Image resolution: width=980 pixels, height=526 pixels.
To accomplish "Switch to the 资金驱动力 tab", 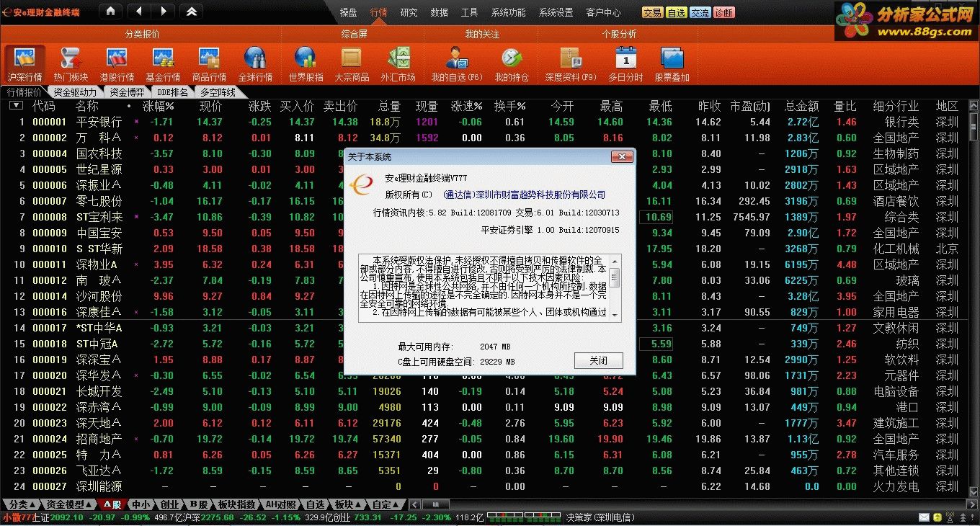I will click(x=75, y=92).
